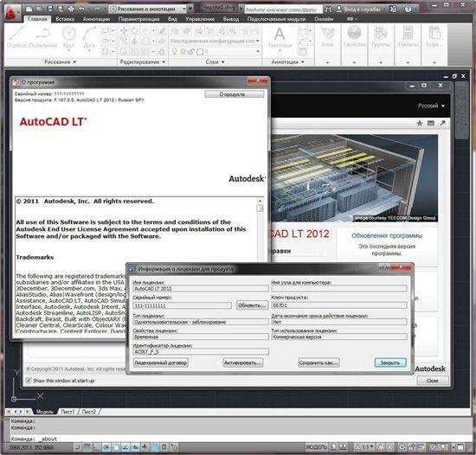Switch to the Параметризация ribbon tab

138,19
